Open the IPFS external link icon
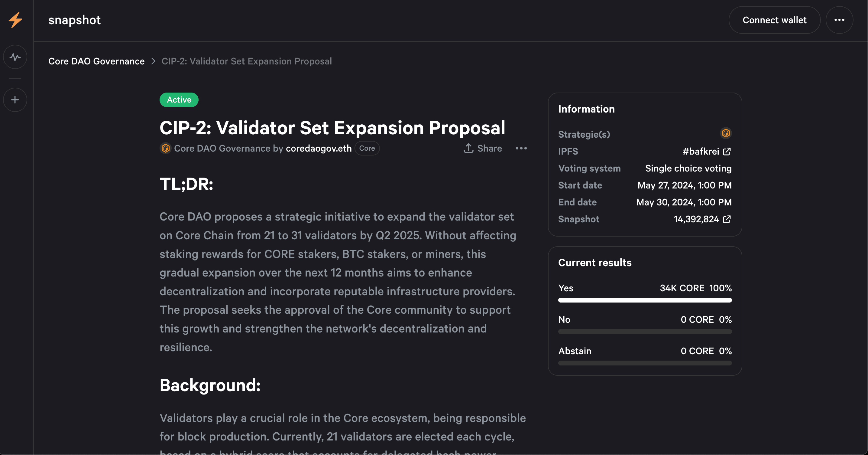 pyautogui.click(x=727, y=152)
